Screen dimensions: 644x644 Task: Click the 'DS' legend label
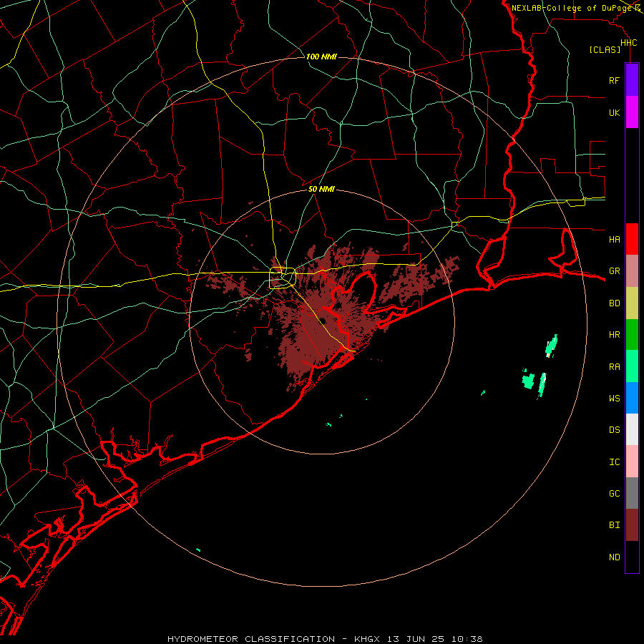pos(614,430)
